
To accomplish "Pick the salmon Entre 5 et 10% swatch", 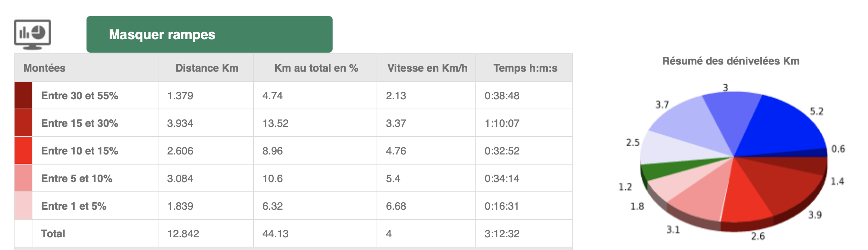I will [23, 178].
